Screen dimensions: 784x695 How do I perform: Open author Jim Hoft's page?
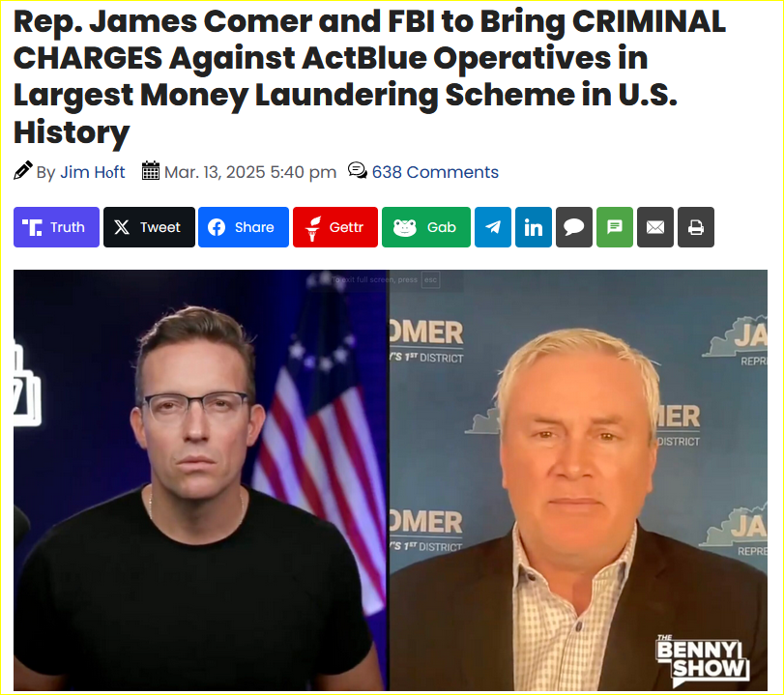[x=93, y=172]
